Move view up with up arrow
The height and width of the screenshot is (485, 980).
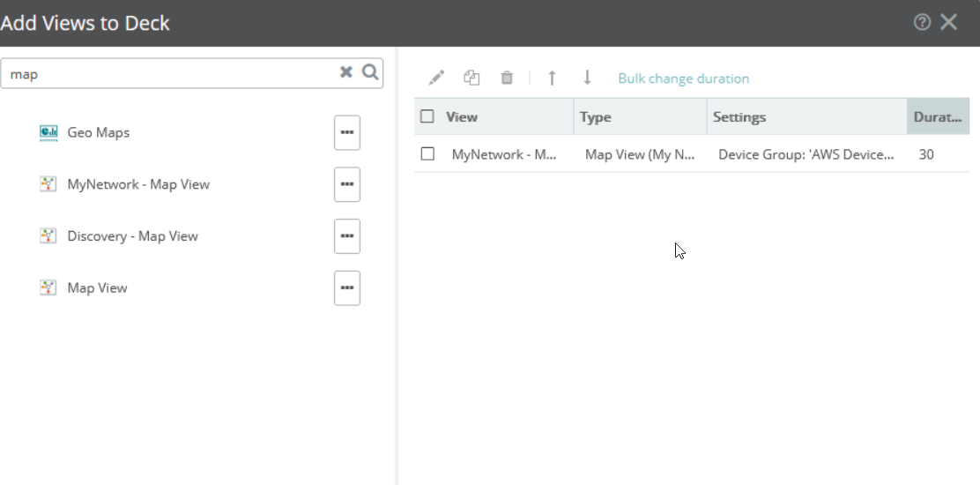point(552,78)
